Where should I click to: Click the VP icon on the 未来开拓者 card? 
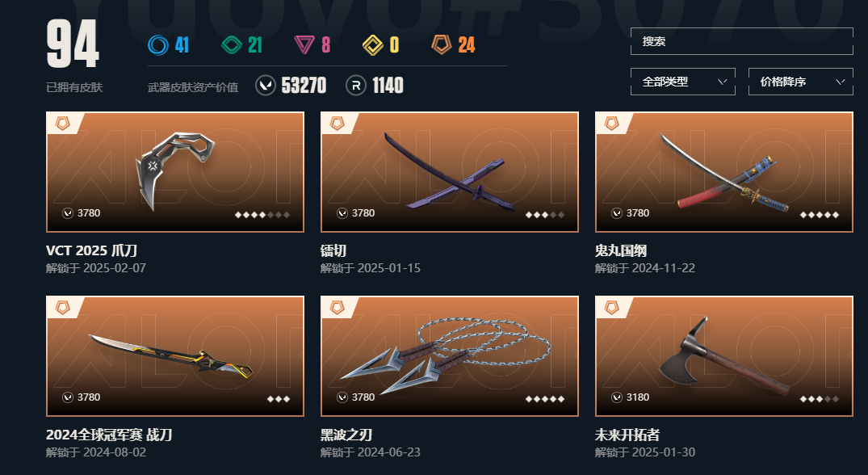[x=617, y=397]
